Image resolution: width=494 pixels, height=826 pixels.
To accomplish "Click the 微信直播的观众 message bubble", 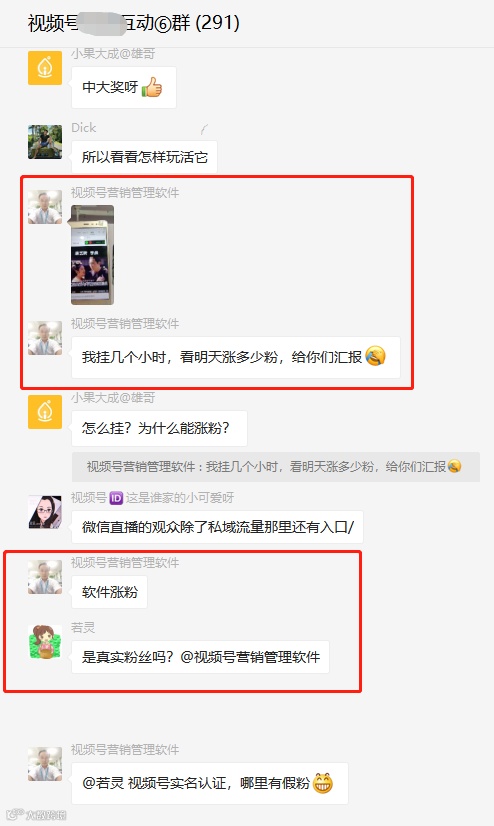I will pos(217,527).
